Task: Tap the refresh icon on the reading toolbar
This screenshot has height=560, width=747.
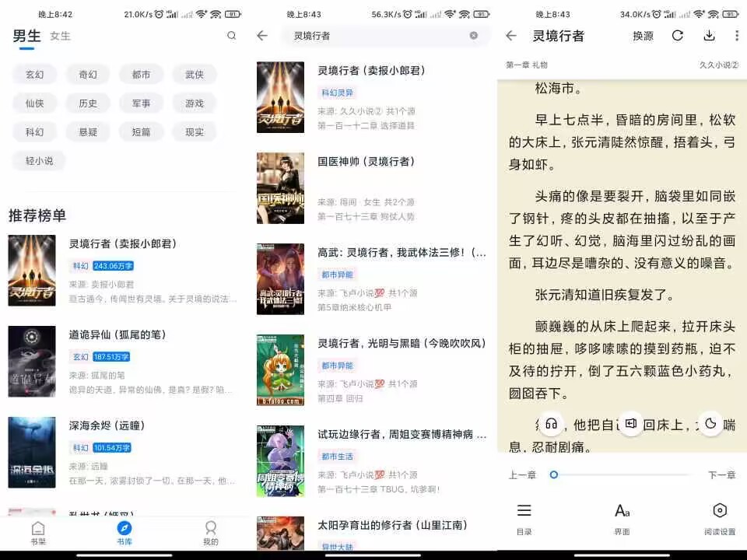Action: click(676, 36)
